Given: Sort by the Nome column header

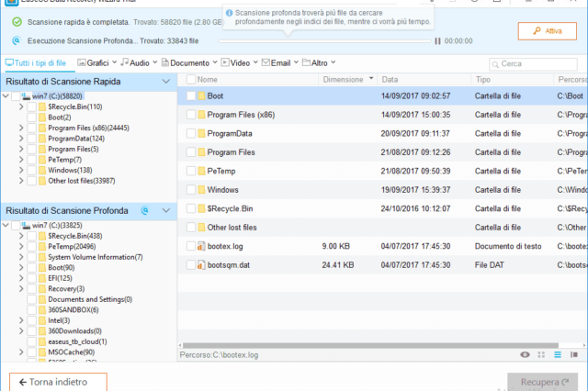Looking at the screenshot, I should click(x=207, y=80).
